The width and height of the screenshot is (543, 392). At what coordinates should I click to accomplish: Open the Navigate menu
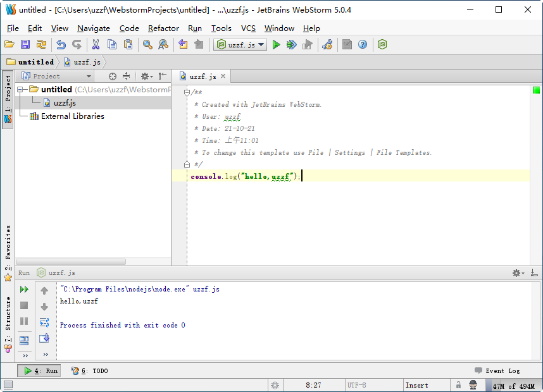(94, 28)
